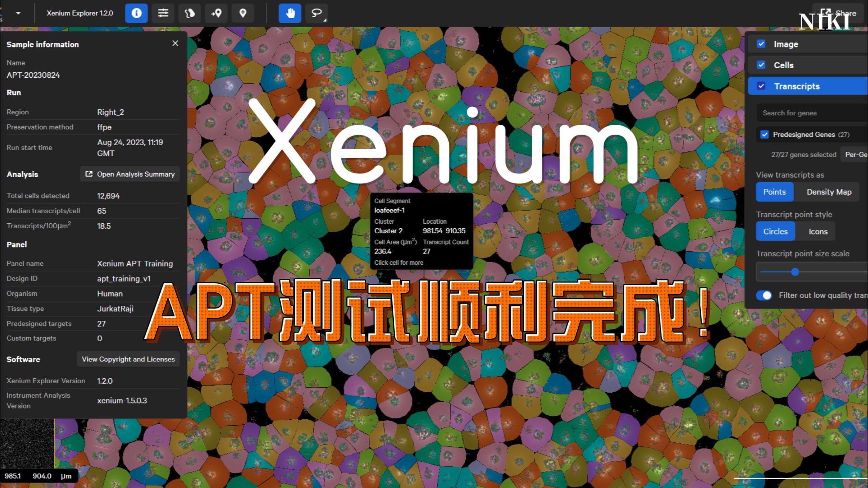Switch transcript view to Density Map

829,192
